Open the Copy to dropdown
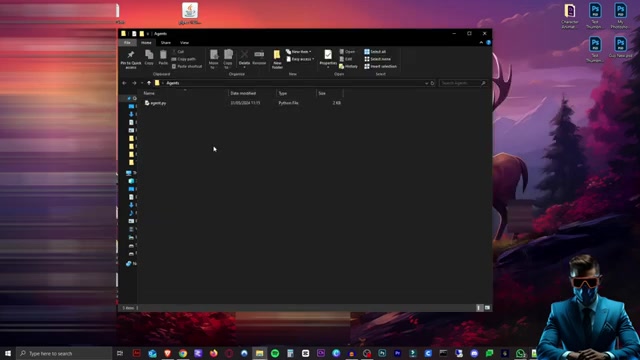 228,59
